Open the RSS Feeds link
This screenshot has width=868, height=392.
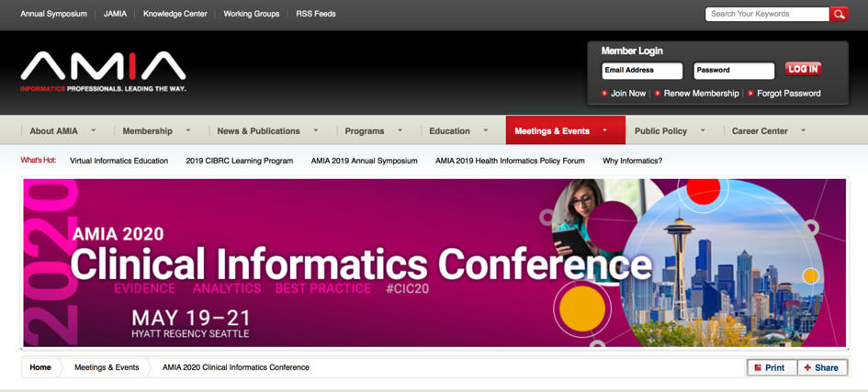click(316, 14)
